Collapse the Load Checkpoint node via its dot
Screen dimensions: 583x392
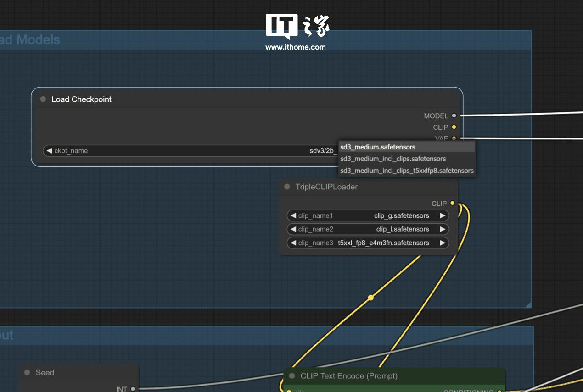[43, 99]
